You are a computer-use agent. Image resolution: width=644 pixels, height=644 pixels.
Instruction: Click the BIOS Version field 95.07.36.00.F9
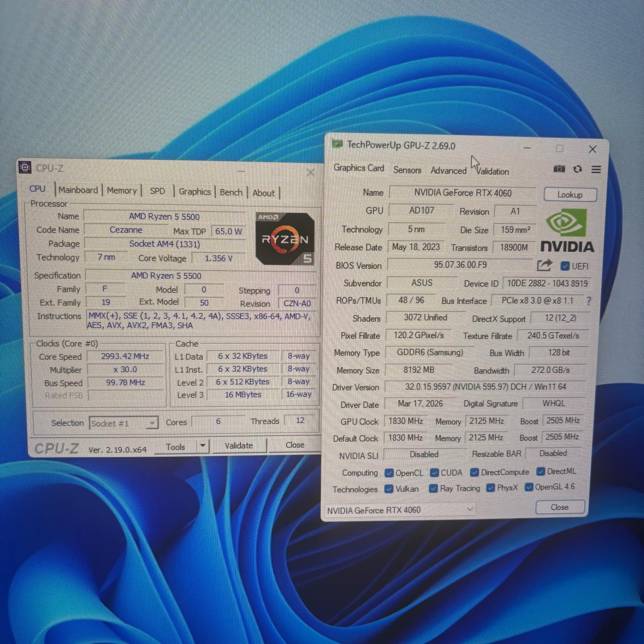(460, 265)
